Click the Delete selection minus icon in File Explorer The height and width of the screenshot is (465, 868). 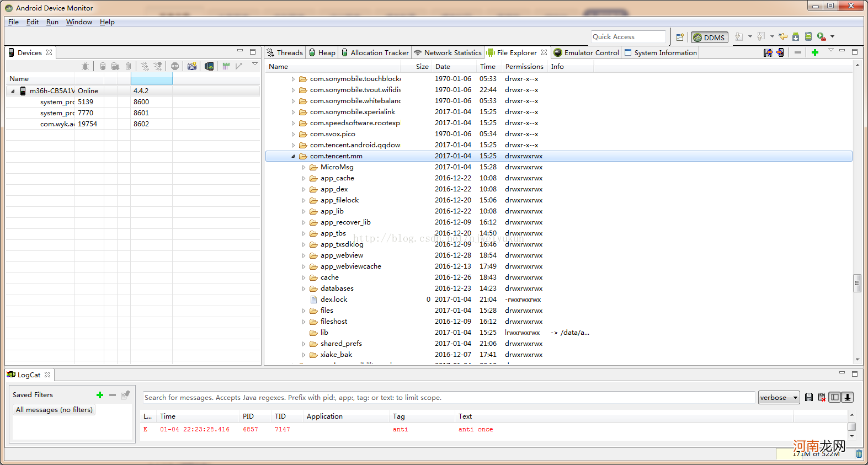tap(798, 52)
